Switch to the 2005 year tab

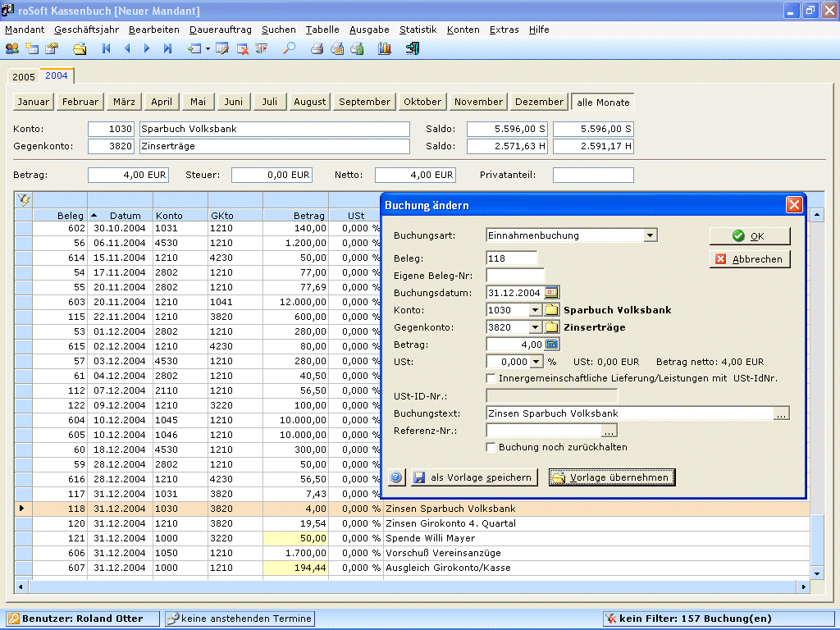23,76
